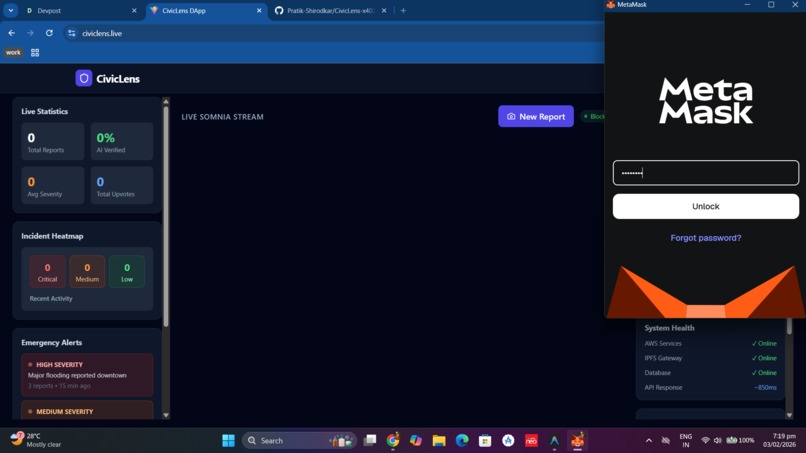Click the right panel scroll down arrow
The width and height of the screenshot is (806, 453).
point(789,415)
